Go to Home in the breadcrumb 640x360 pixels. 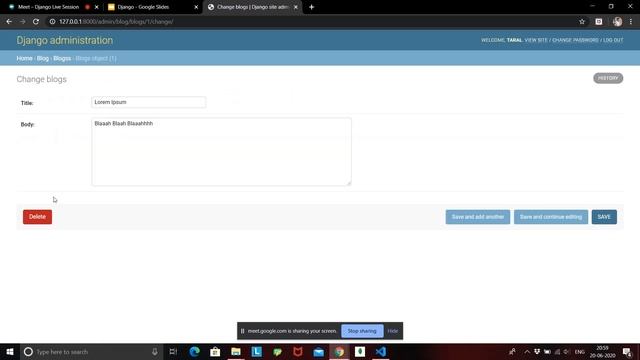pos(24,58)
